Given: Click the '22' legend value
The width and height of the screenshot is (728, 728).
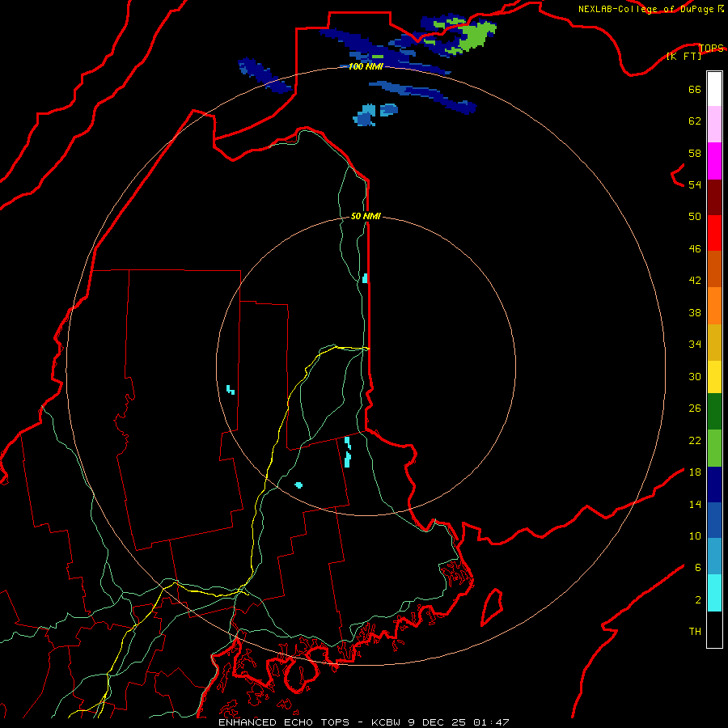Looking at the screenshot, I should coord(695,440).
